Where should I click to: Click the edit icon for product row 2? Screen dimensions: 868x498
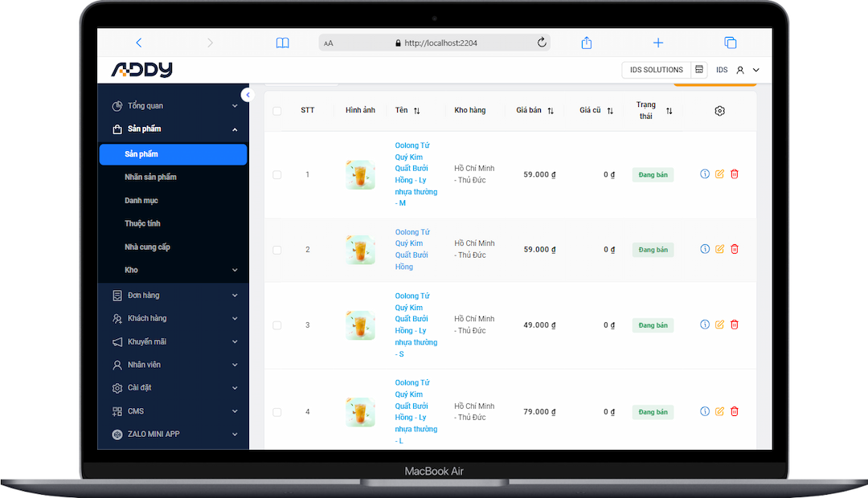[x=719, y=249]
